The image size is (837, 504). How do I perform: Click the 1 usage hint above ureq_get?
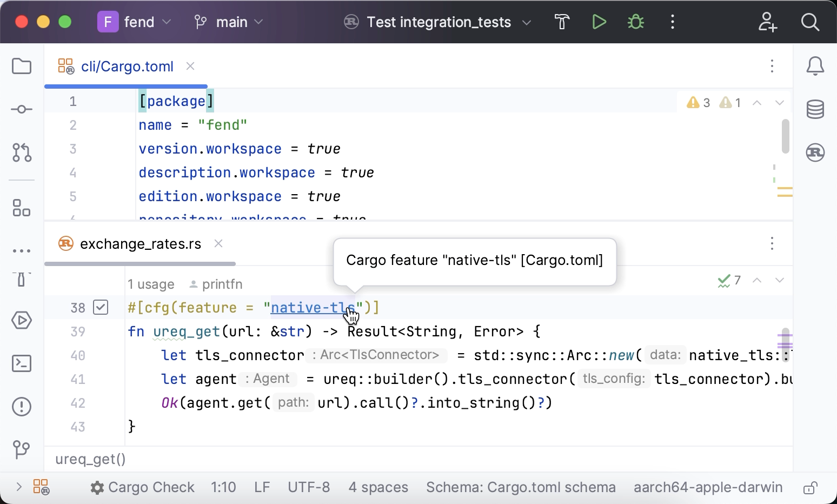[x=151, y=284]
